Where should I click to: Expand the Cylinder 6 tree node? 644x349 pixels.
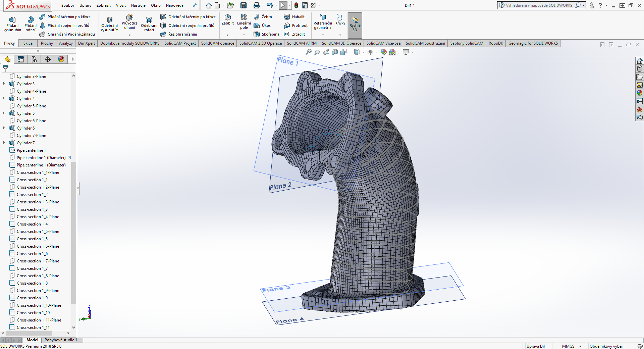[4, 128]
